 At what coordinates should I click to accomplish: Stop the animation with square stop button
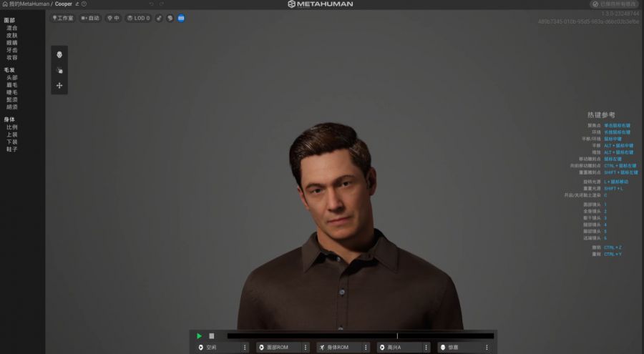(212, 336)
